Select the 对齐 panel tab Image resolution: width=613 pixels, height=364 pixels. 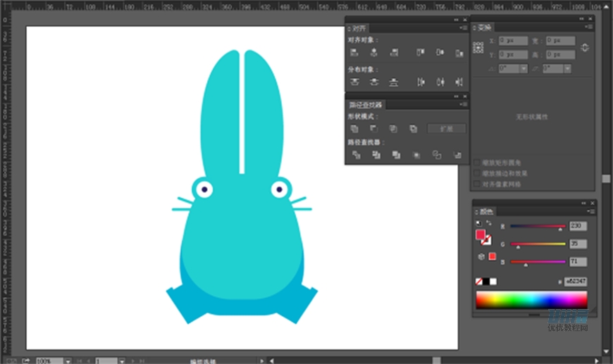click(x=359, y=29)
